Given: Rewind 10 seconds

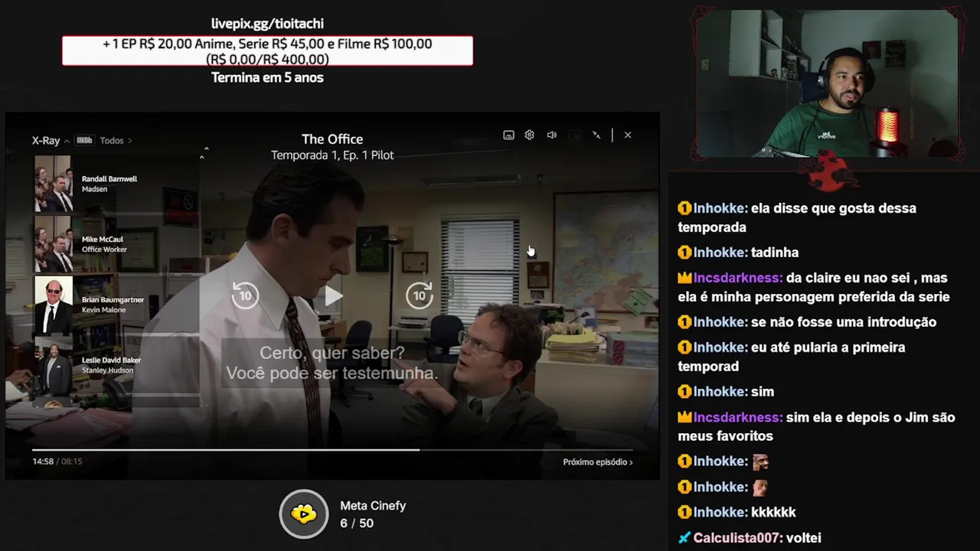Looking at the screenshot, I should click(246, 295).
